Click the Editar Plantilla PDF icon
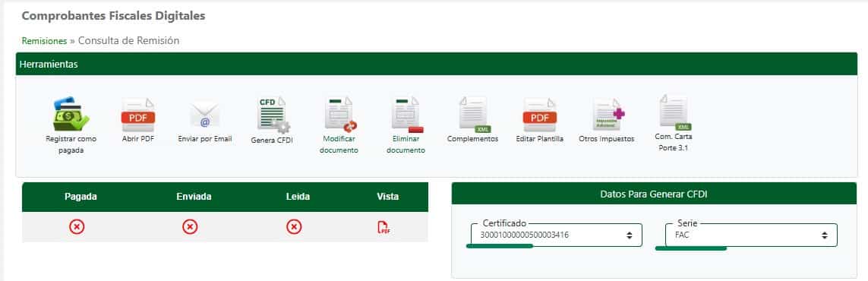This screenshot has width=868, height=281. (x=540, y=115)
